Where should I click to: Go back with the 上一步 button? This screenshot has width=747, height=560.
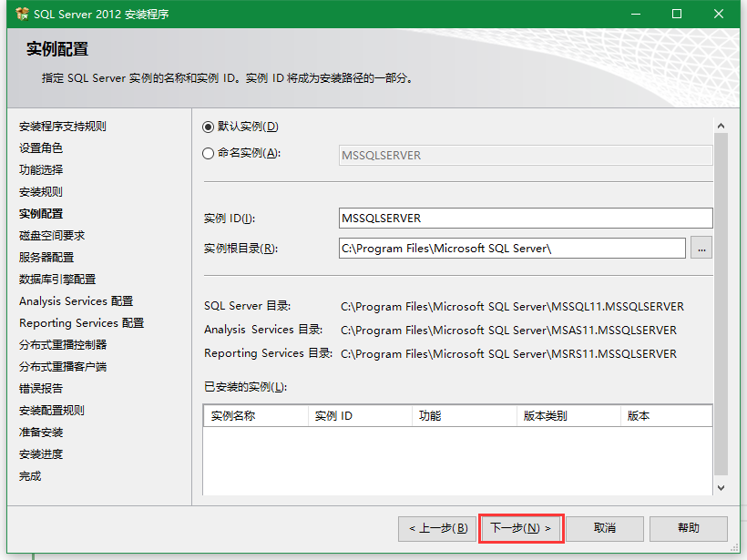(x=436, y=528)
